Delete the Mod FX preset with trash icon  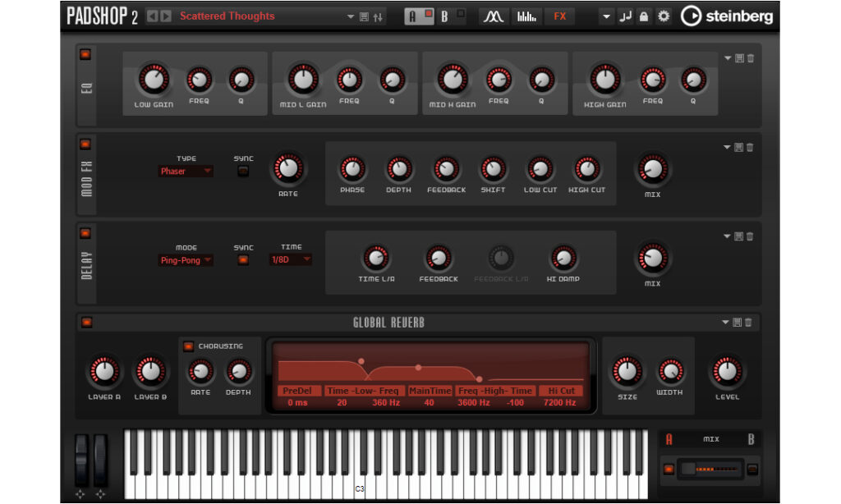click(750, 147)
